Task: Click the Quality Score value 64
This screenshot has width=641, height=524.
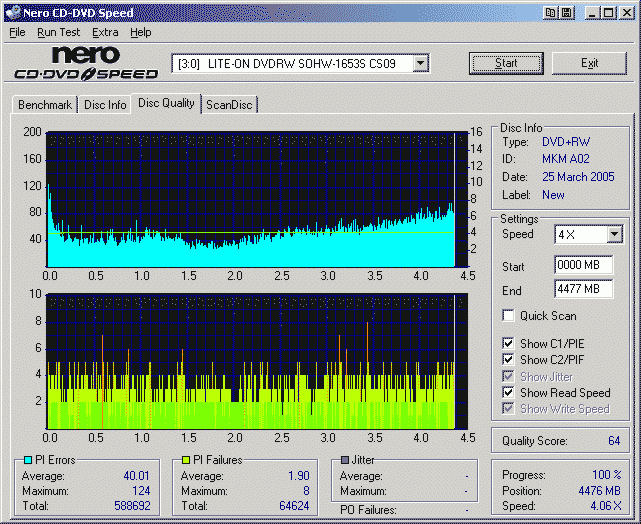Action: pos(614,441)
